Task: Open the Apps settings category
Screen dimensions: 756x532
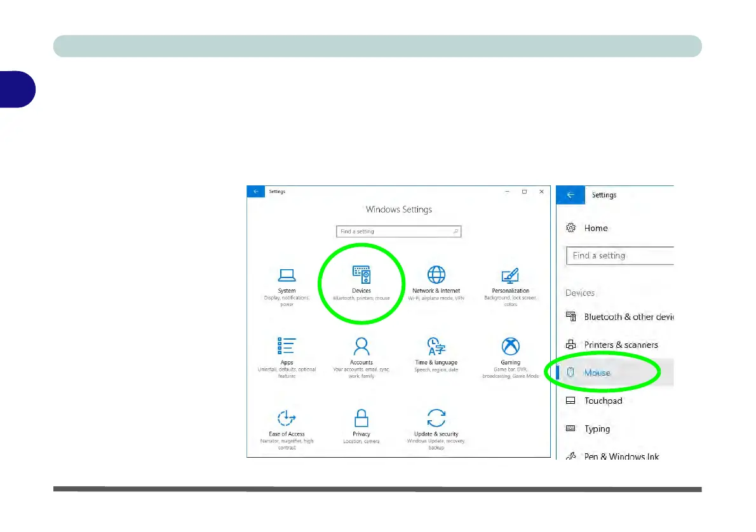Action: tap(287, 358)
